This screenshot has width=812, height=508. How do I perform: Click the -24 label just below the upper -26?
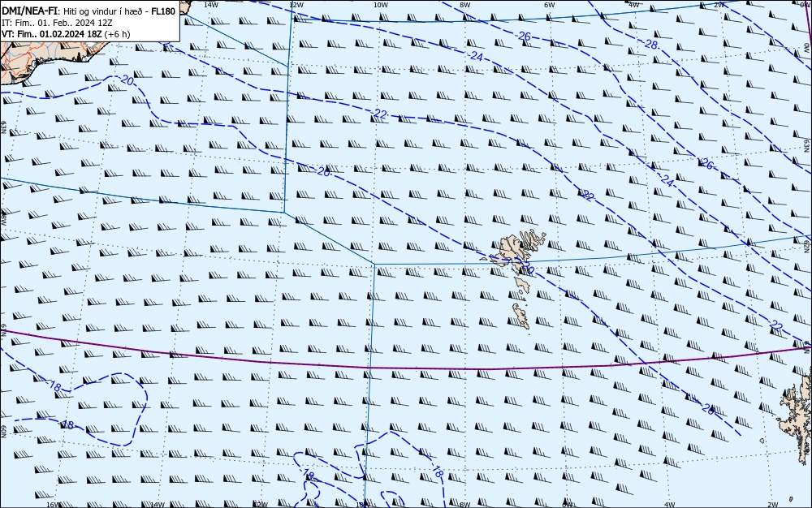475,56
